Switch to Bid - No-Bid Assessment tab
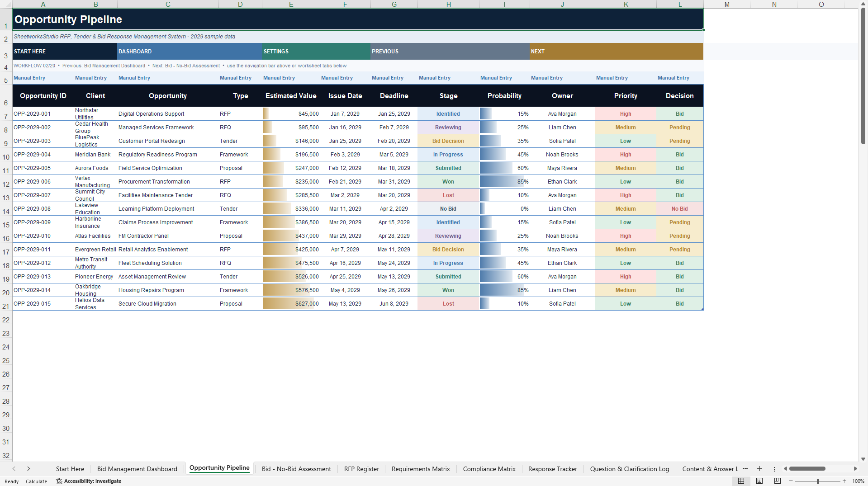 click(296, 469)
